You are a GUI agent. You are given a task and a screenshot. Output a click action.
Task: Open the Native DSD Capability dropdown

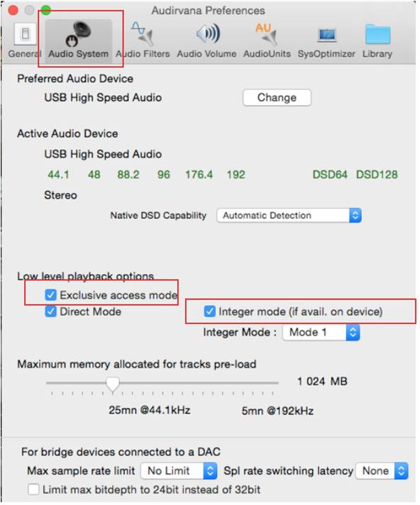tap(289, 215)
